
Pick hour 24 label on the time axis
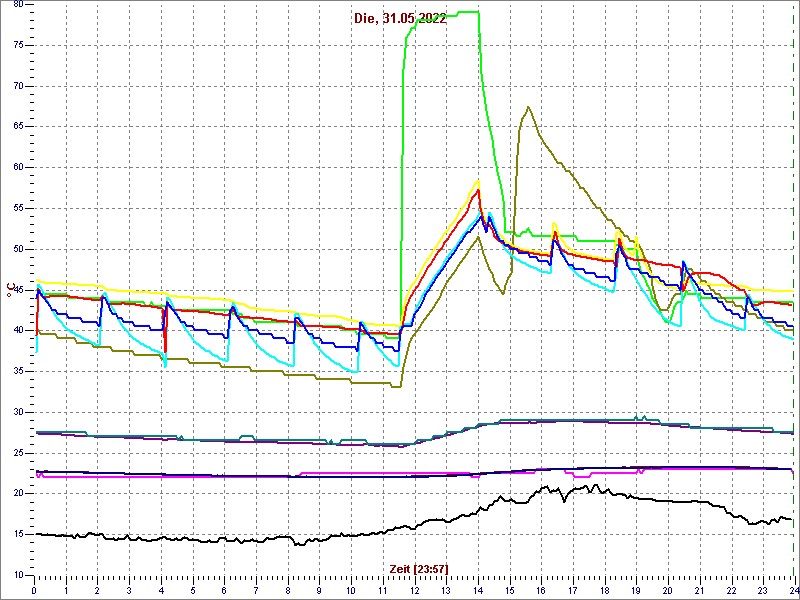click(x=793, y=591)
